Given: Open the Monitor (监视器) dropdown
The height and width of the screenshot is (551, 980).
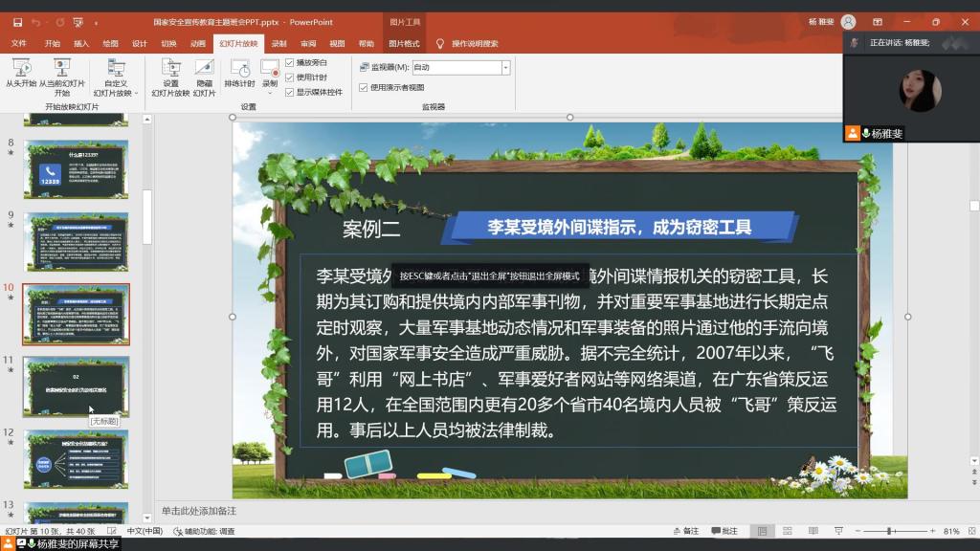Looking at the screenshot, I should [x=505, y=68].
